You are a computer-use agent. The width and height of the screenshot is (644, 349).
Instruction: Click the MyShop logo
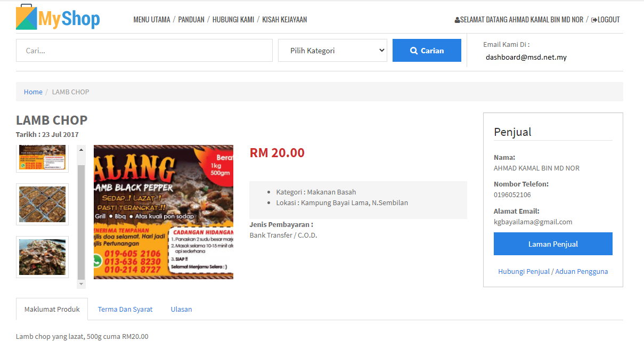[58, 17]
